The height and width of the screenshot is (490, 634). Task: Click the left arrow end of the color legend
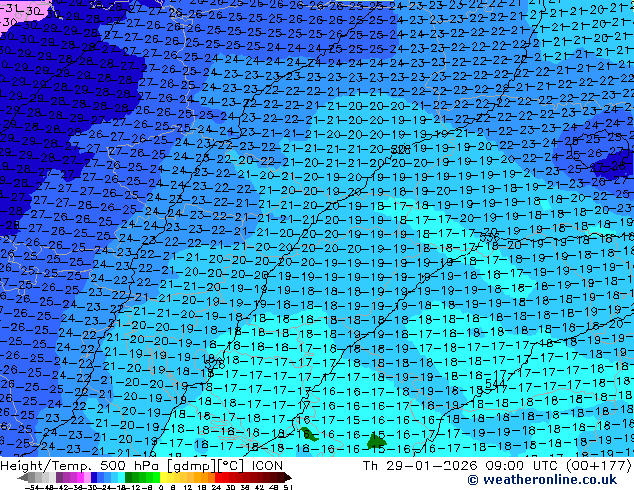(x=22, y=478)
